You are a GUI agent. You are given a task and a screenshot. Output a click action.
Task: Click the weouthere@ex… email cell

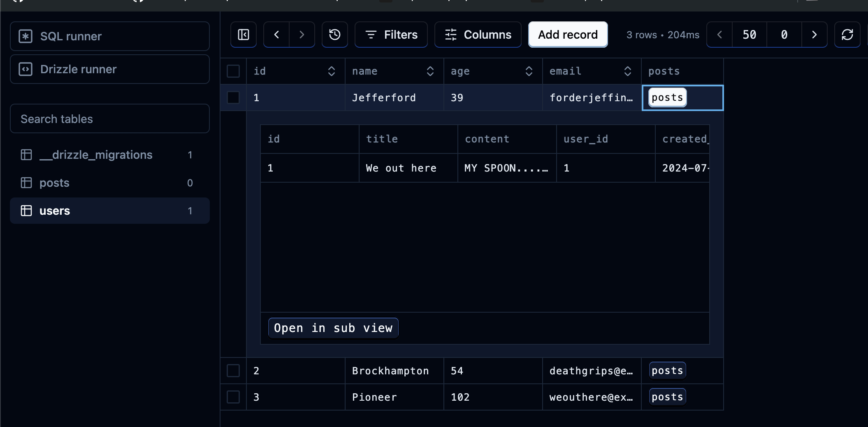point(592,397)
